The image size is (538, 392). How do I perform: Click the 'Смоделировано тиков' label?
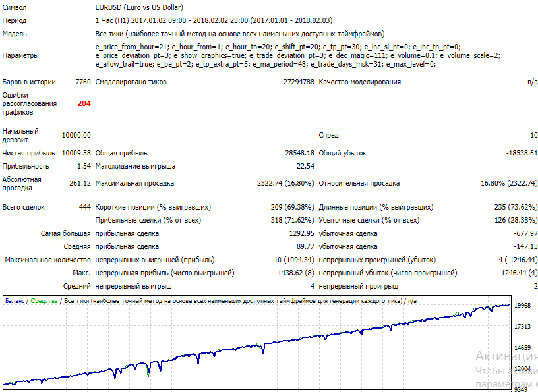click(131, 82)
